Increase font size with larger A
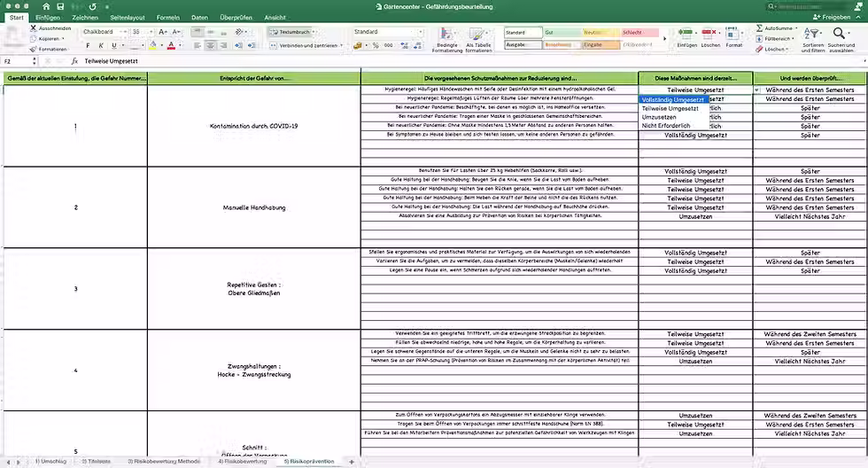The height and width of the screenshot is (468, 868). (163, 32)
